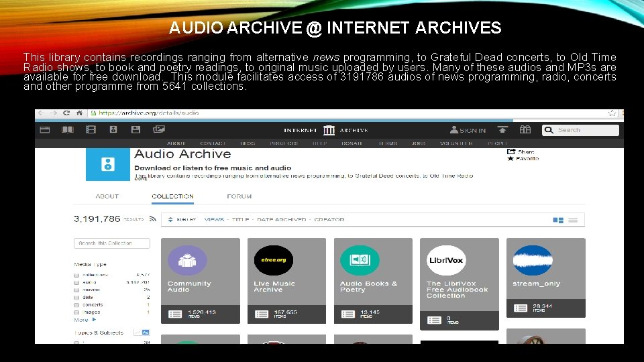Open the Video filmstrip icon in the top bar
This screenshot has height=362, width=644.
91,129
